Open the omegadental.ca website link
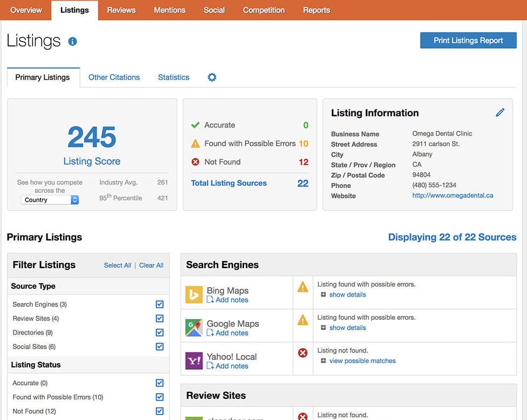527x420 pixels. [x=453, y=195]
